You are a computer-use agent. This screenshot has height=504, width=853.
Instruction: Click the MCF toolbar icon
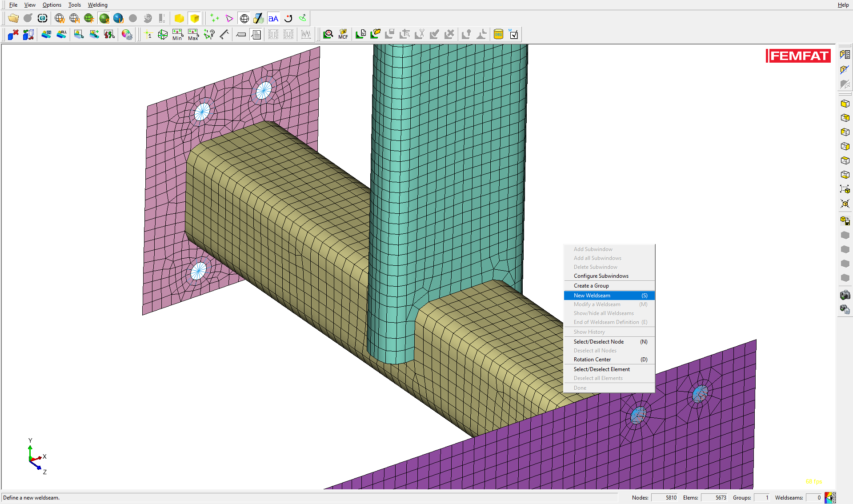click(343, 34)
